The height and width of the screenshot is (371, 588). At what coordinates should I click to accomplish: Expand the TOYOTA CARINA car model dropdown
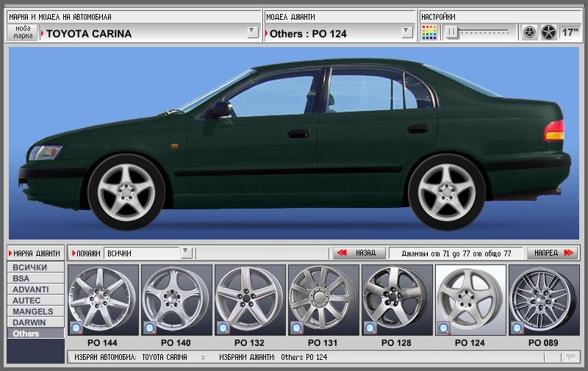click(253, 32)
